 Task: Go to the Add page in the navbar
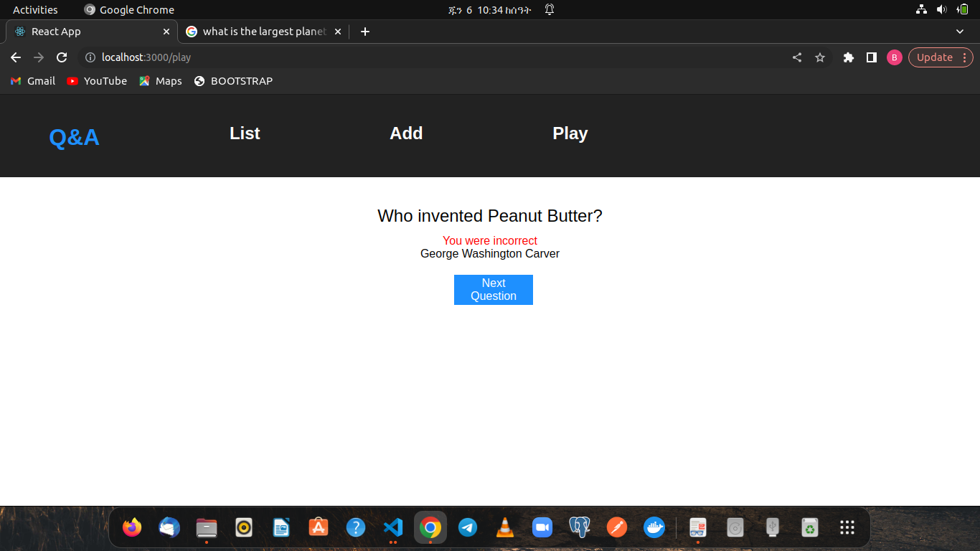point(406,133)
